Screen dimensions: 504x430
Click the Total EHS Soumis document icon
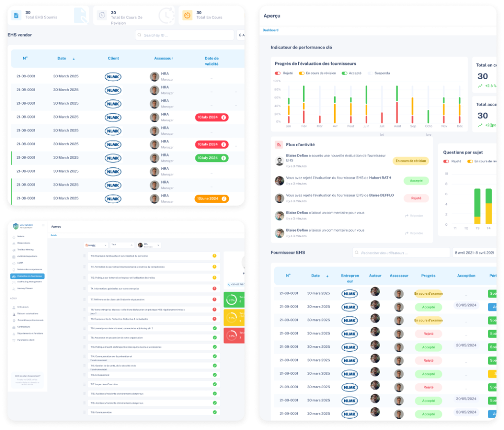16,15
